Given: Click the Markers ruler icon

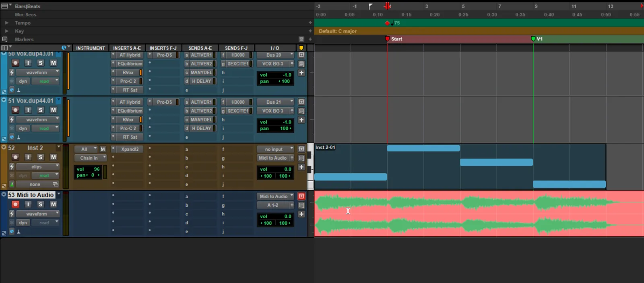Looking at the screenshot, I should click(x=5, y=39).
